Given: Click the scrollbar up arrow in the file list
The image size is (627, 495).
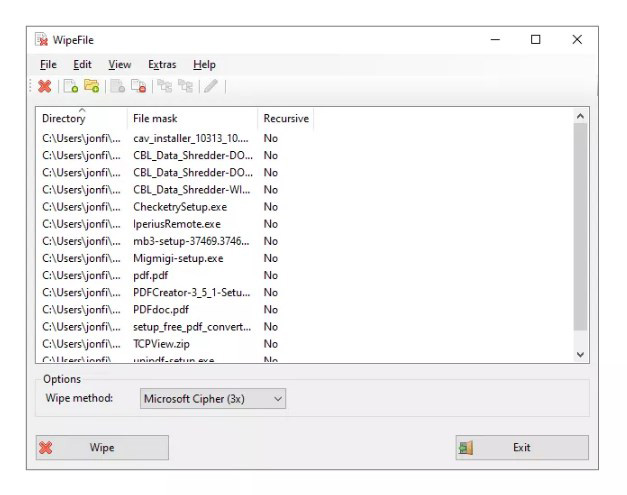Looking at the screenshot, I should 580,116.
